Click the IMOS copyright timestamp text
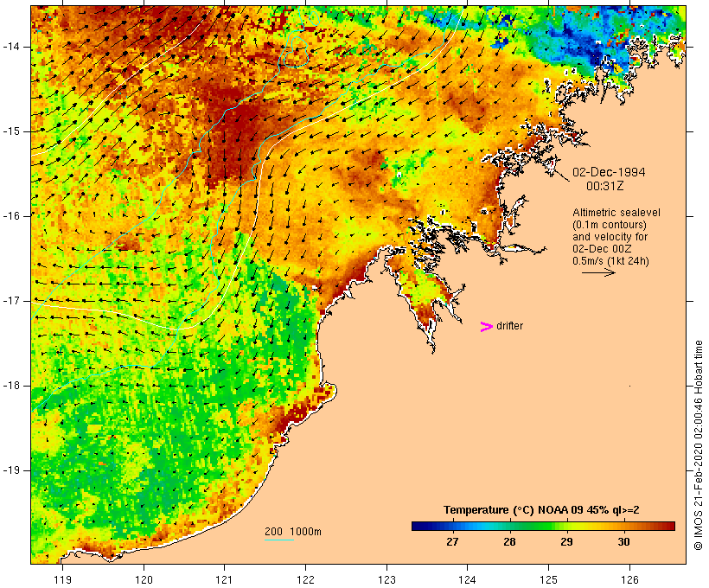Viewport: 709px width, 588px height. click(x=698, y=445)
